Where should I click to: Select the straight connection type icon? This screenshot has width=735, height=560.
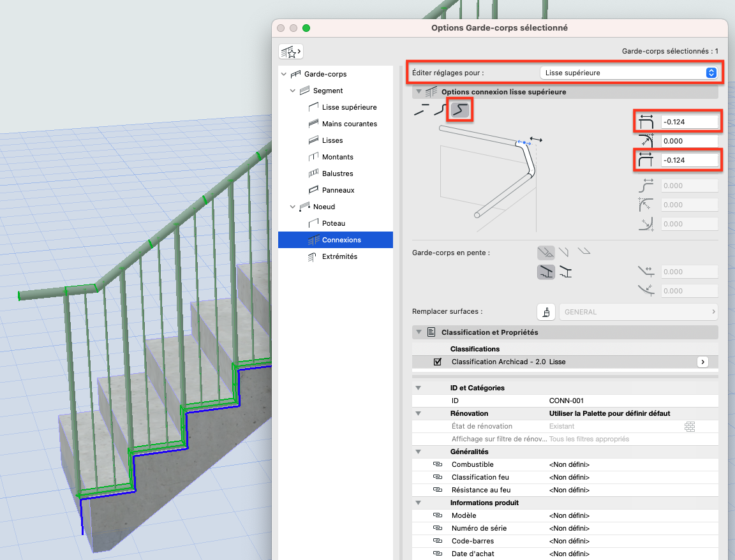(x=421, y=110)
